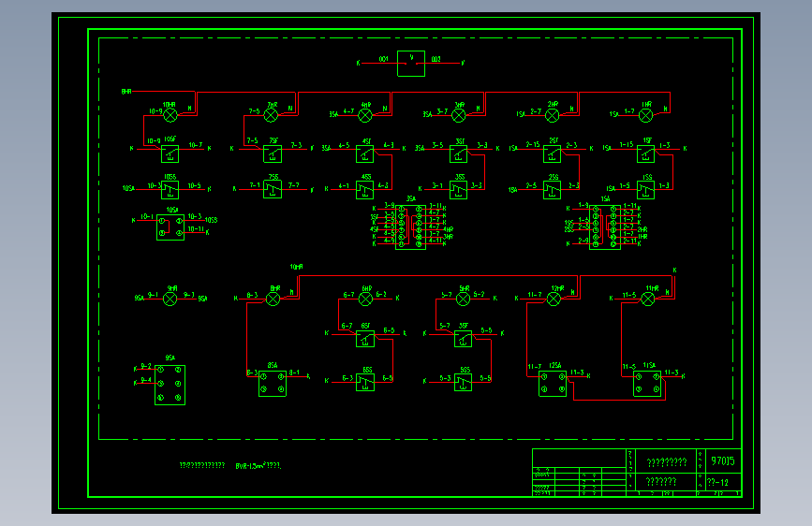The width and height of the screenshot is (812, 526).
Task: Select the 8HR lamp symbol
Action: pyautogui.click(x=273, y=299)
